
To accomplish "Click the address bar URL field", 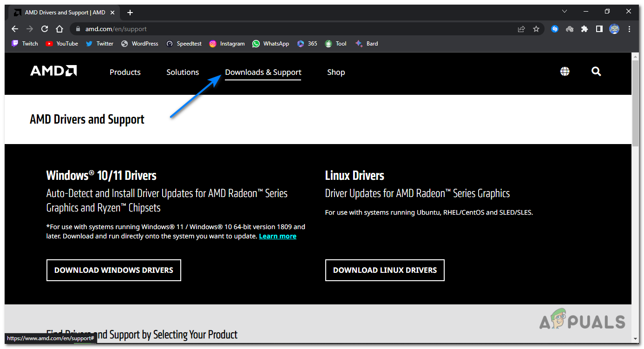I will tap(279, 29).
